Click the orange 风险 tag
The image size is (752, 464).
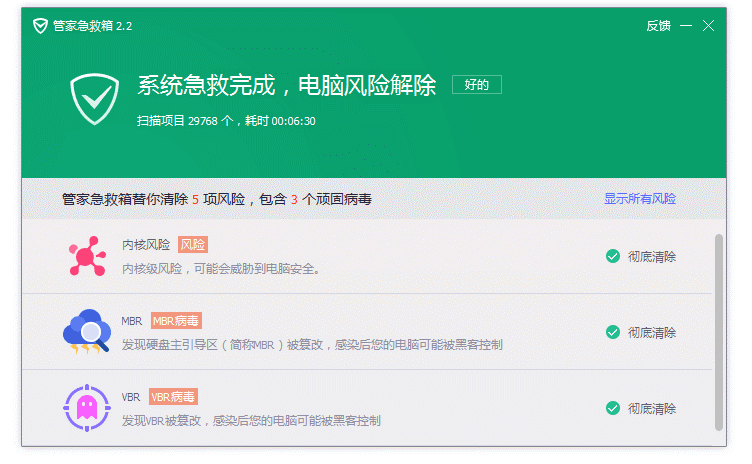193,245
